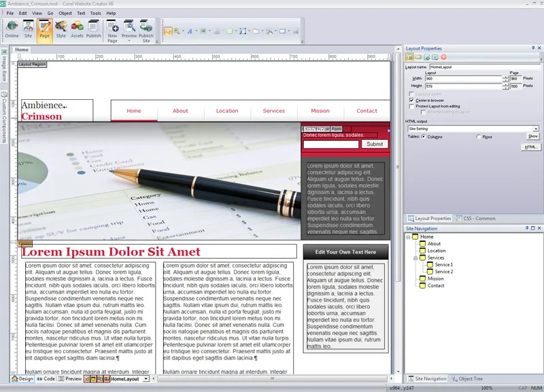Click the horizontal scrollbar under the canvas

tap(272, 378)
